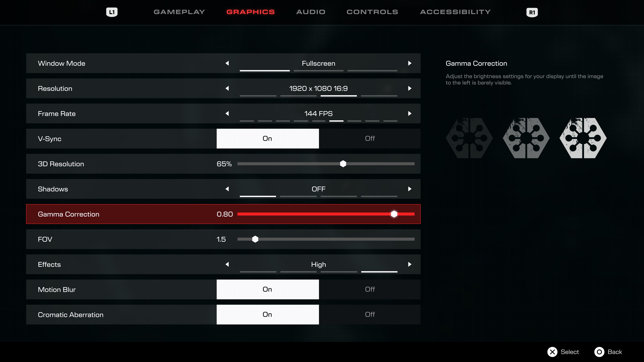The height and width of the screenshot is (362, 644).
Task: Open the Accessibility tab
Action: 455,12
